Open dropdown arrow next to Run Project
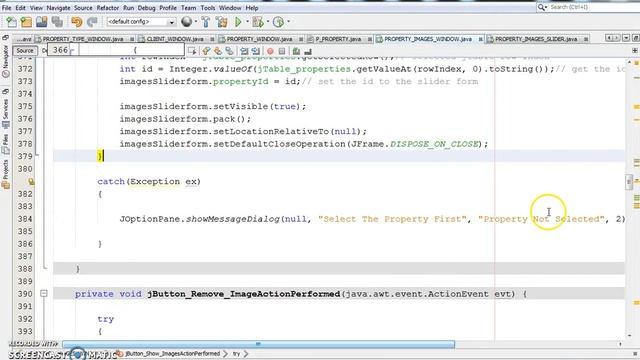Viewport: 640px width, 360px height. click(247, 22)
